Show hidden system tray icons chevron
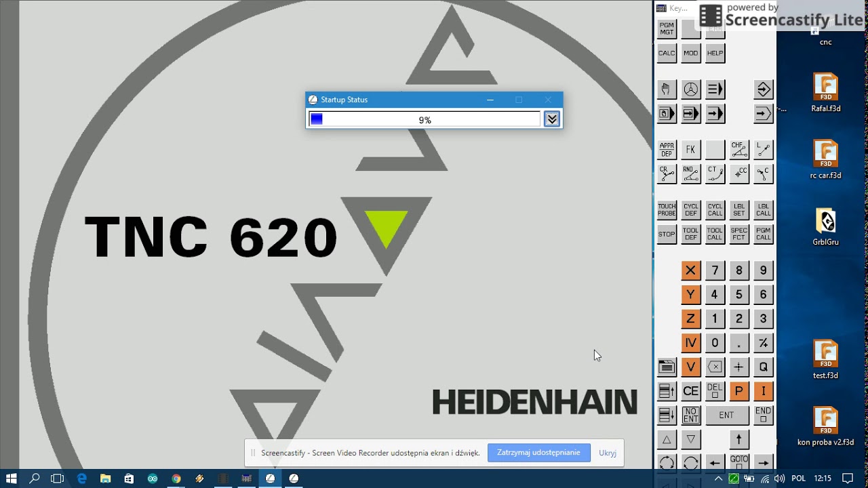 click(x=718, y=479)
